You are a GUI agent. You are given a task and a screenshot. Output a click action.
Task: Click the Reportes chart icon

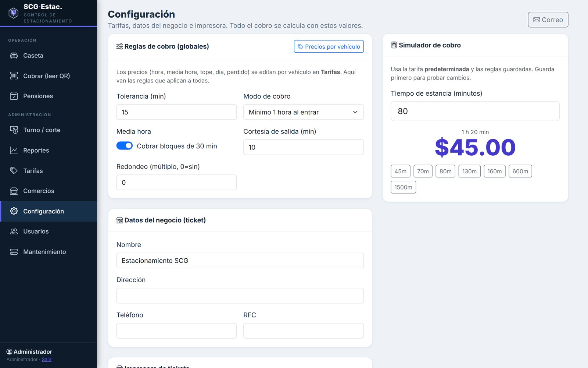14,150
